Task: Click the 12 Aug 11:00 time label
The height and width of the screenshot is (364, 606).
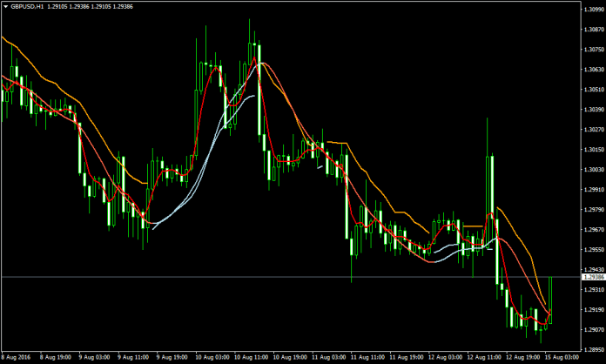Action: pos(486,357)
